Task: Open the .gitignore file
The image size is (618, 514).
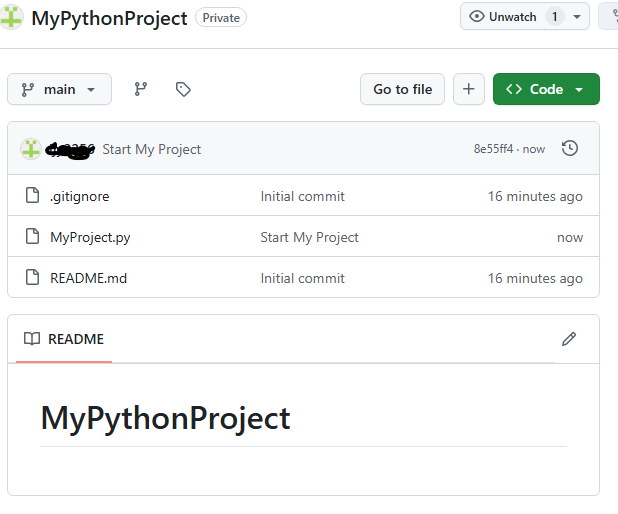Action: [80, 196]
